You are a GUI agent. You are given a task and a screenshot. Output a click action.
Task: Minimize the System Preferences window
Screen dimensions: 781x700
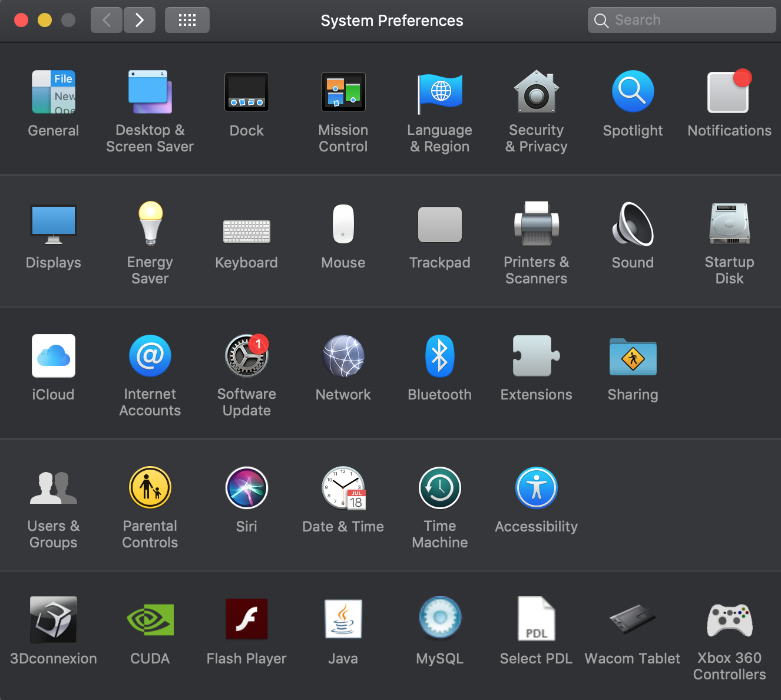point(45,20)
